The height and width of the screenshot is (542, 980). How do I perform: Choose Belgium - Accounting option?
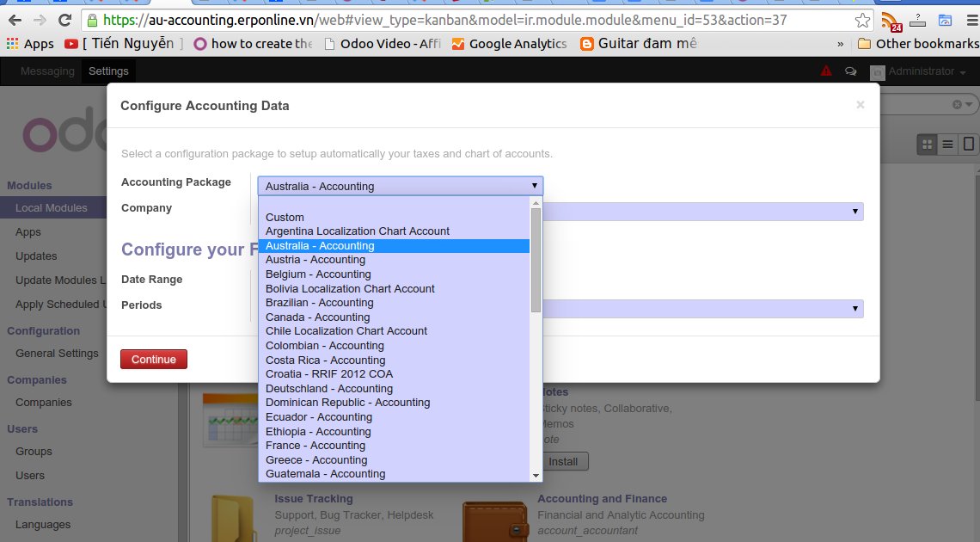pos(395,274)
